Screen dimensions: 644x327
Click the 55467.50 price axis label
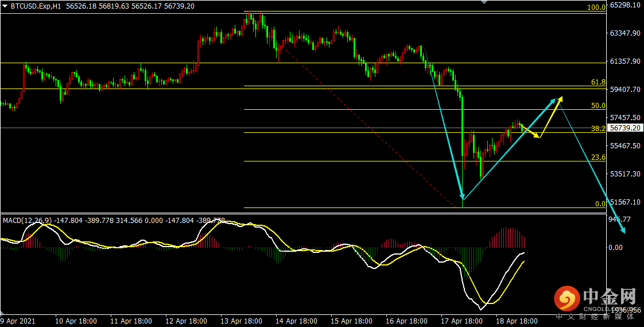tap(625, 145)
